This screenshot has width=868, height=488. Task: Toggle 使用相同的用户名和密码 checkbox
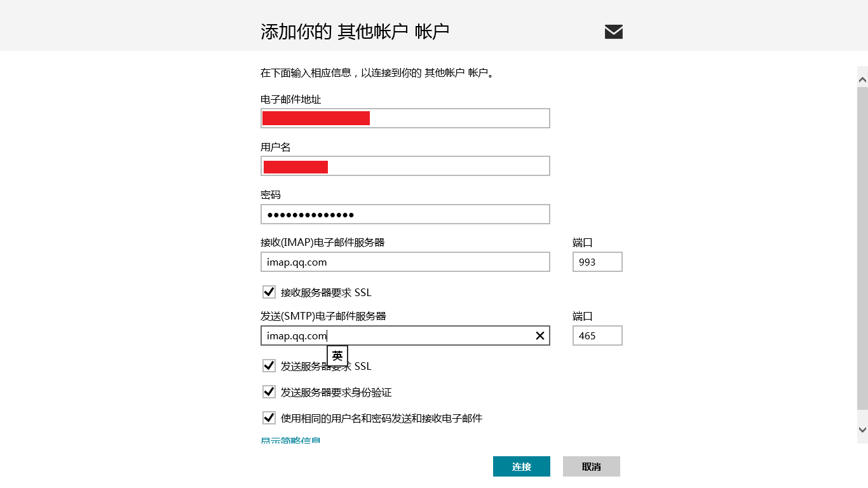pyautogui.click(x=269, y=418)
